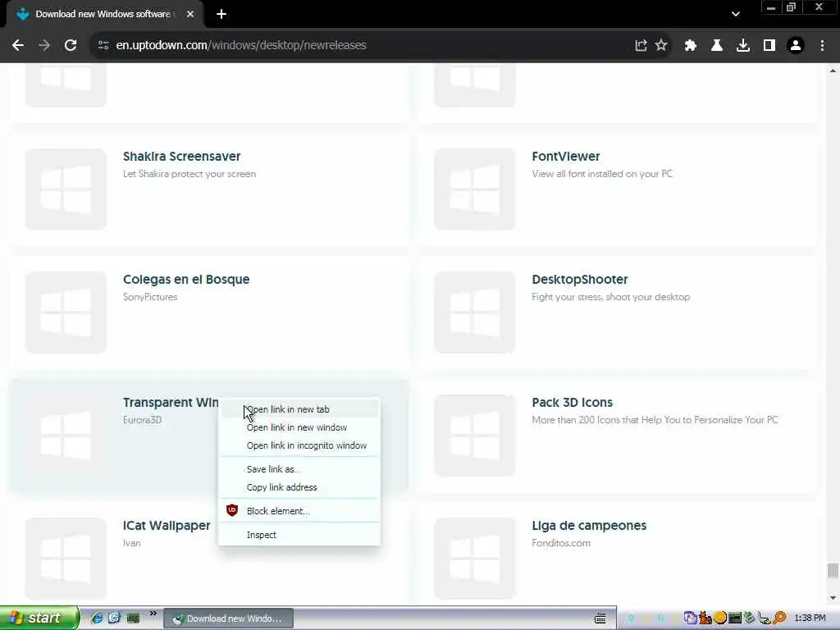Open Chrome Labs flask icon

pos(717,46)
